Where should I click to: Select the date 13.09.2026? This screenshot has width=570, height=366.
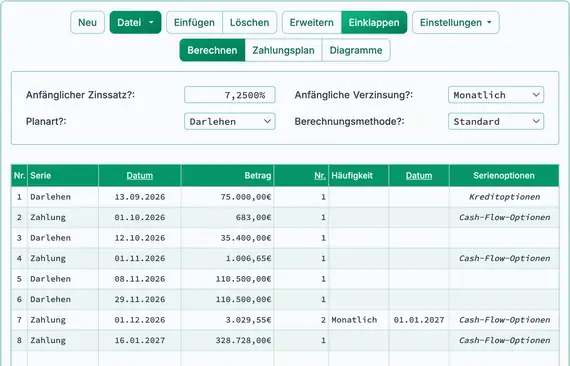[140, 197]
